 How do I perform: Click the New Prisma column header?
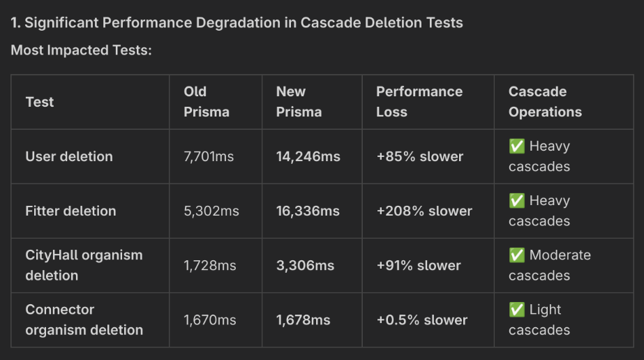(x=299, y=102)
